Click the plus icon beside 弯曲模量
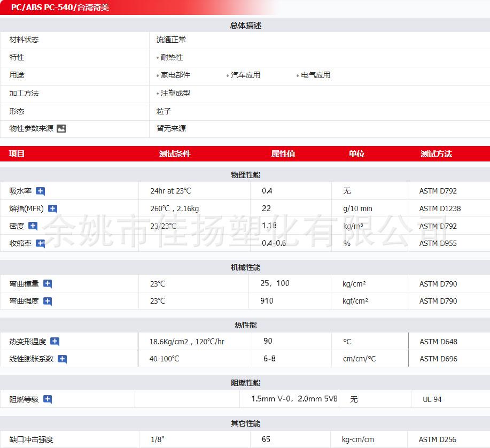The image size is (490, 448). coord(48,284)
